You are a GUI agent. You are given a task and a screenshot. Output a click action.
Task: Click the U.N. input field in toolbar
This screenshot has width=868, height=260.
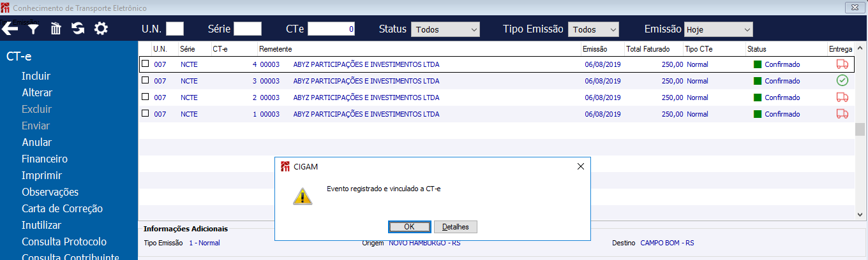(x=175, y=29)
